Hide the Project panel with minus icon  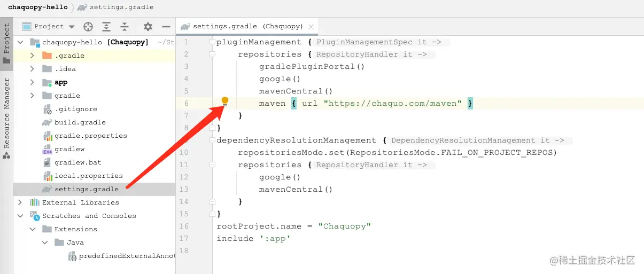(x=166, y=26)
